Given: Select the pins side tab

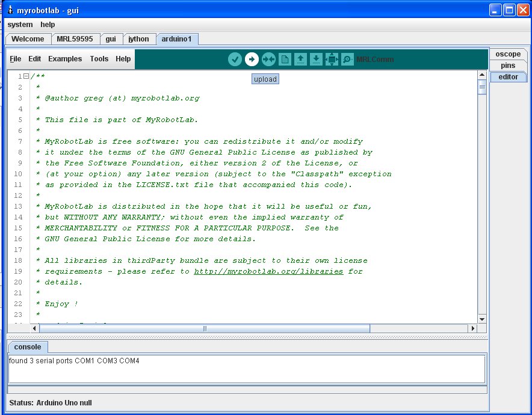Looking at the screenshot, I should 507,66.
